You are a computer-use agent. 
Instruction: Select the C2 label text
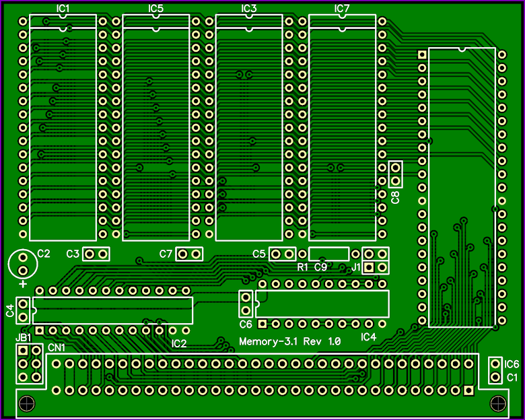(x=44, y=254)
